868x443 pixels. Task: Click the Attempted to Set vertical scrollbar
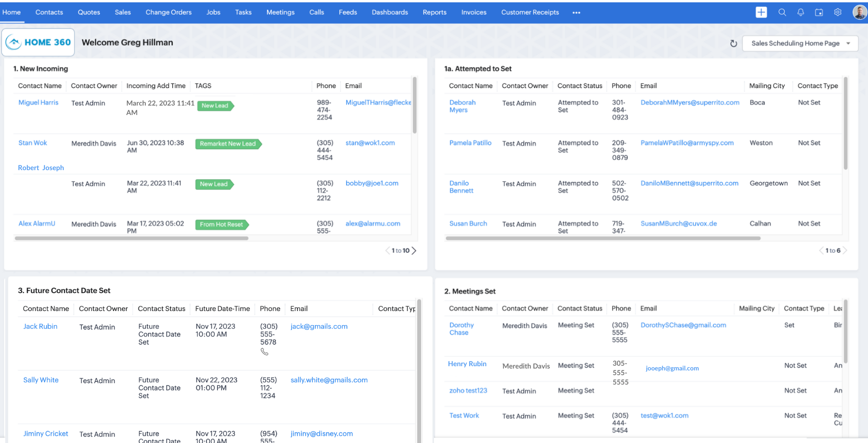pos(845,123)
